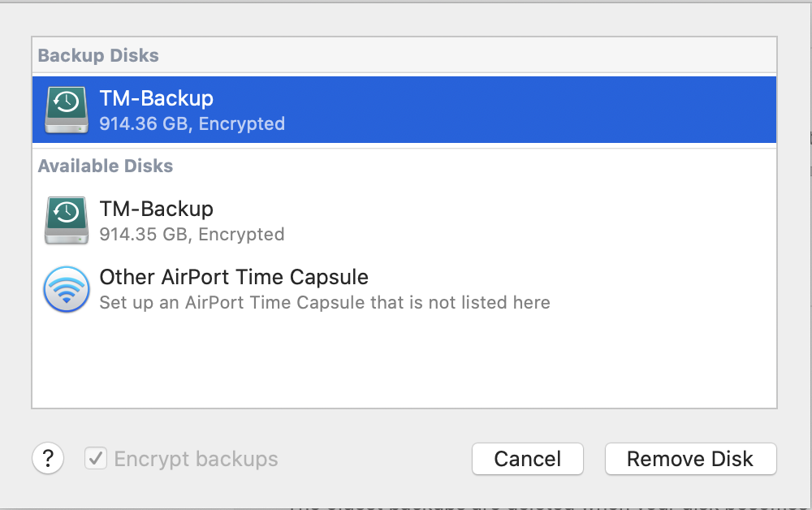Screen dimensions: 812x510
Task: Click the selected TM-Backup Time Machine disk icon
Action: 67,110
